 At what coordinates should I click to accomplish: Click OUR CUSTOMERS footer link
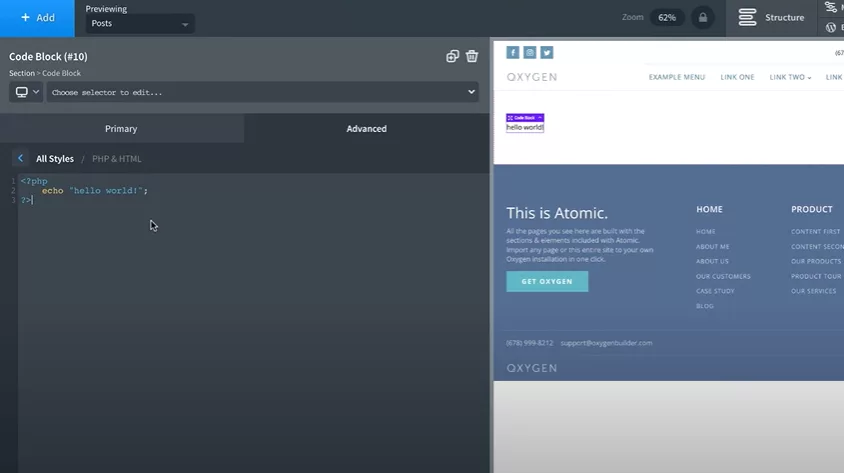[723, 276]
